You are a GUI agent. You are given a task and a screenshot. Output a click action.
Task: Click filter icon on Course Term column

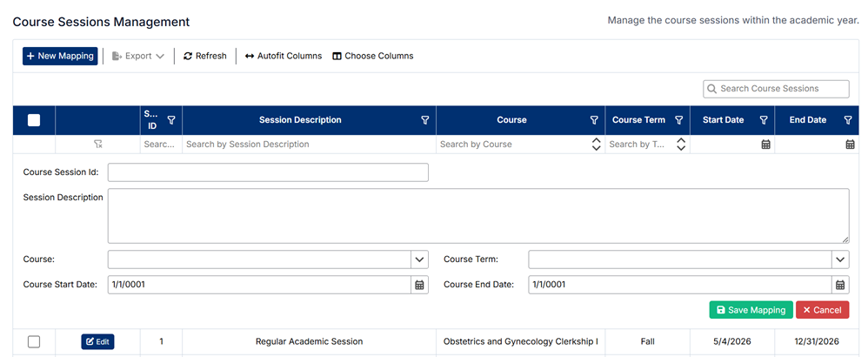[x=679, y=120]
